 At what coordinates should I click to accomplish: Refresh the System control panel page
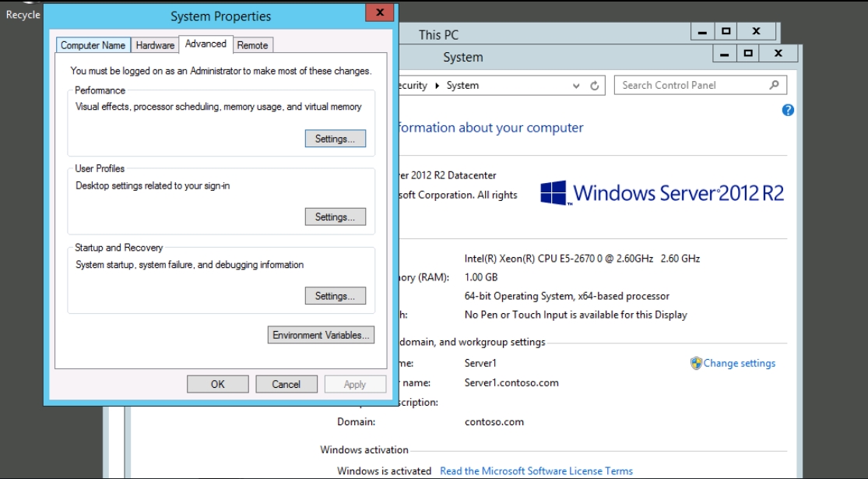tap(595, 86)
